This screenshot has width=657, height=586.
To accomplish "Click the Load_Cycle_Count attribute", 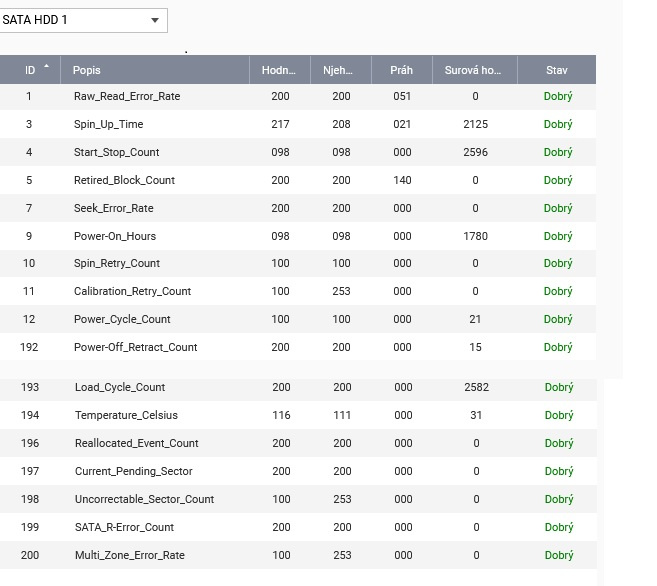I will [x=120, y=387].
